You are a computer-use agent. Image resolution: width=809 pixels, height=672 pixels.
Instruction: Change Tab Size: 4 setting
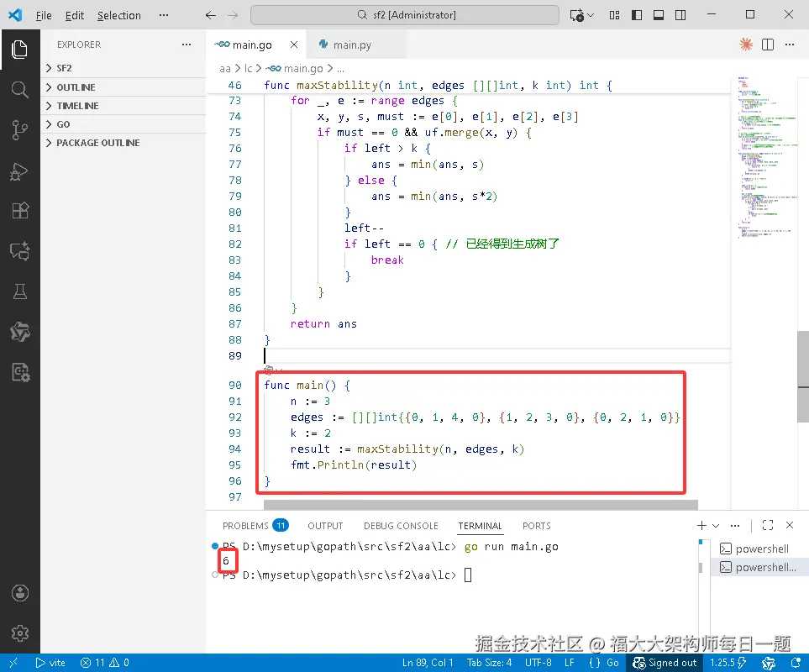[489, 663]
